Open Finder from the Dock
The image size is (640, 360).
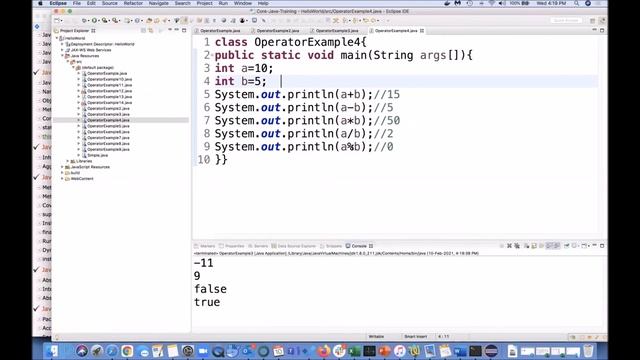coord(52,351)
